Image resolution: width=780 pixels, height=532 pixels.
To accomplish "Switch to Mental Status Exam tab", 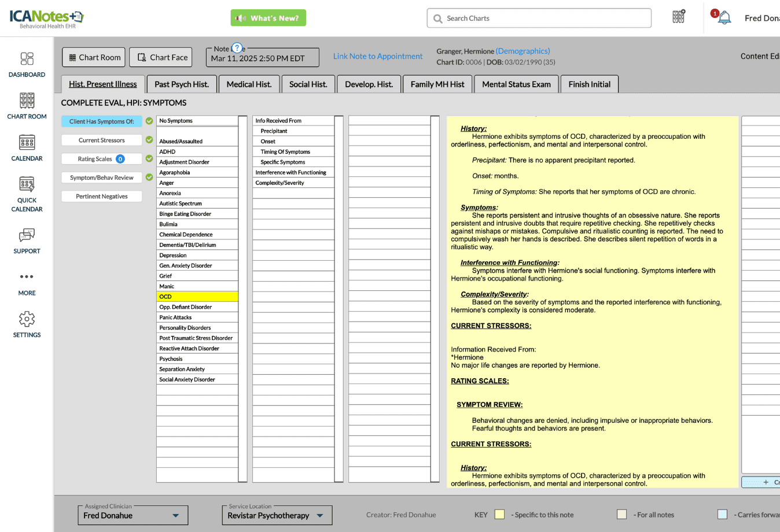I will [x=516, y=84].
